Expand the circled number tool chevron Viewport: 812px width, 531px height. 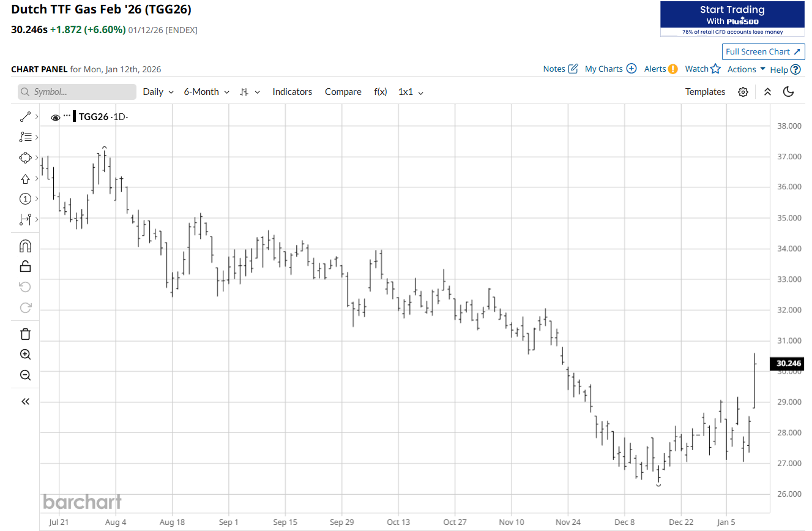(37, 198)
